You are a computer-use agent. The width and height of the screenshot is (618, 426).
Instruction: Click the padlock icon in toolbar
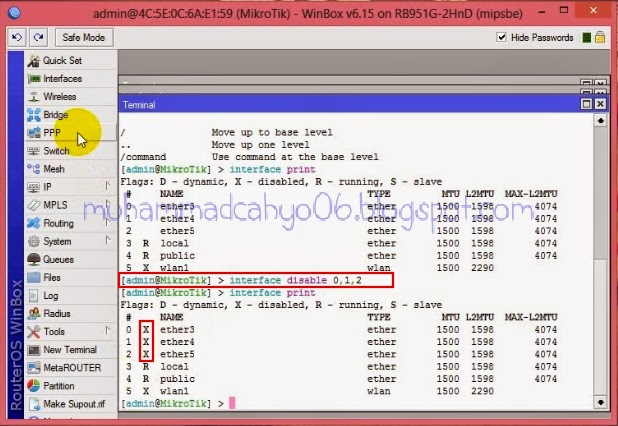click(600, 37)
